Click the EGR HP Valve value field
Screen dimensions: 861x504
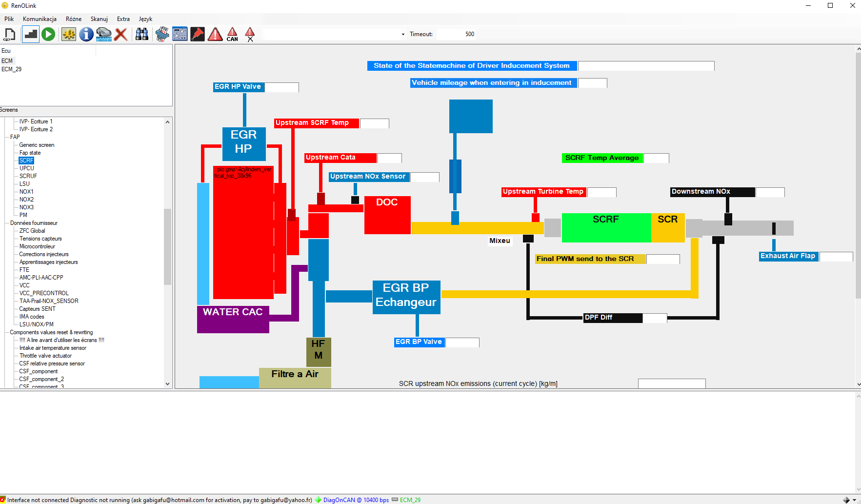[x=281, y=87]
